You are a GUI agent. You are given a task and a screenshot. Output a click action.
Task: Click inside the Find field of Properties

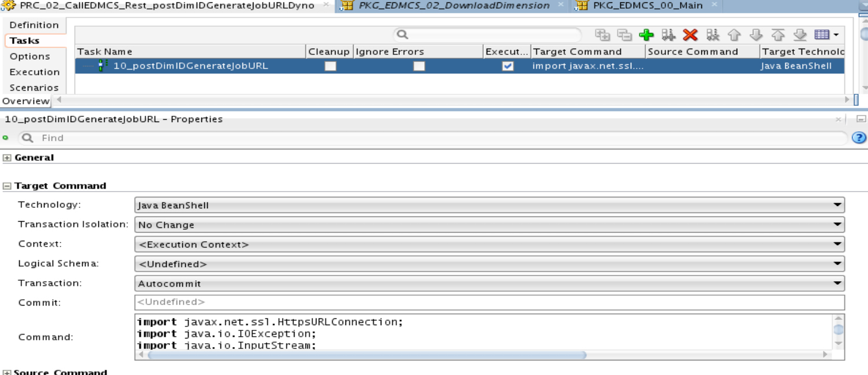[116, 138]
